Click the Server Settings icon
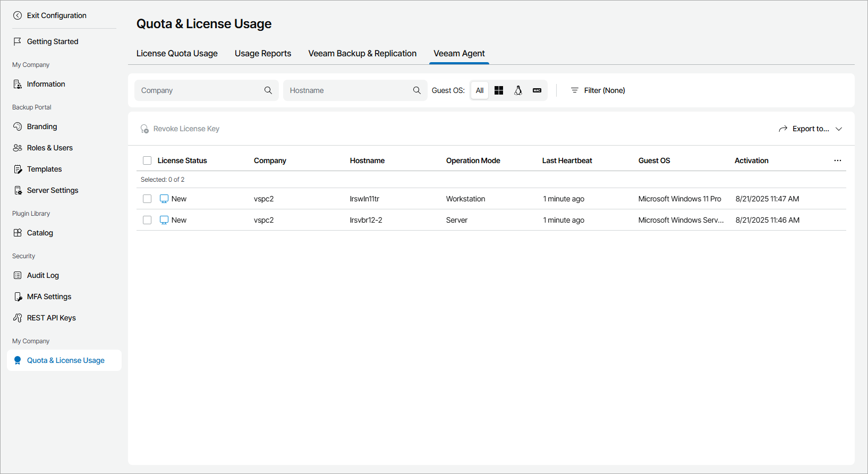 (x=18, y=190)
